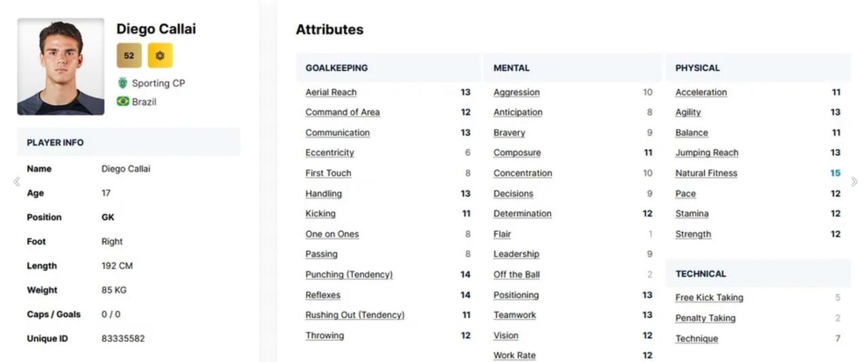Select the Eccentricity attribute link
Viewport: 868px width, 362px height.
pos(330,153)
